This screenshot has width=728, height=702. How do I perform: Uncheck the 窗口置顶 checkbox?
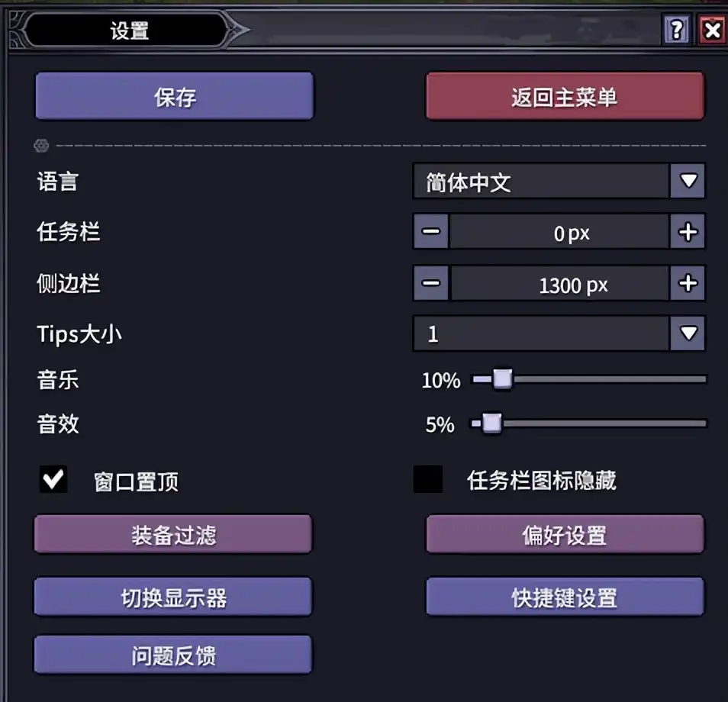click(53, 479)
